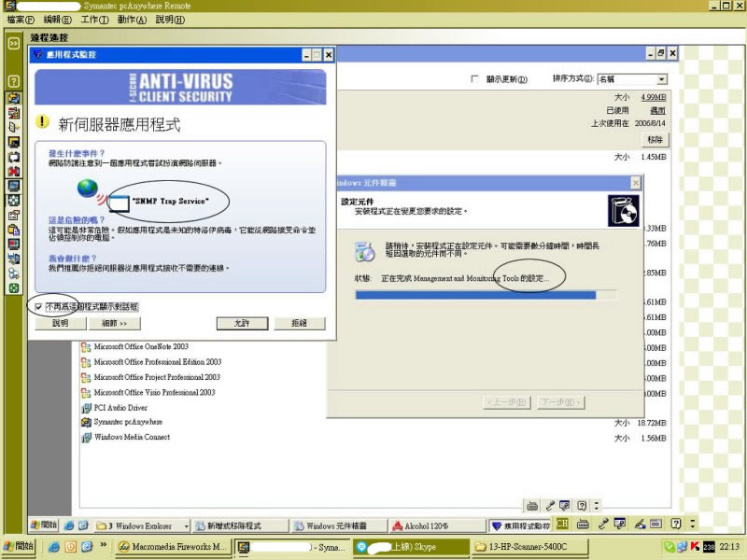747x560 pixels.
Task: Click the sidebar expand double-arrow icon
Action: tap(14, 43)
